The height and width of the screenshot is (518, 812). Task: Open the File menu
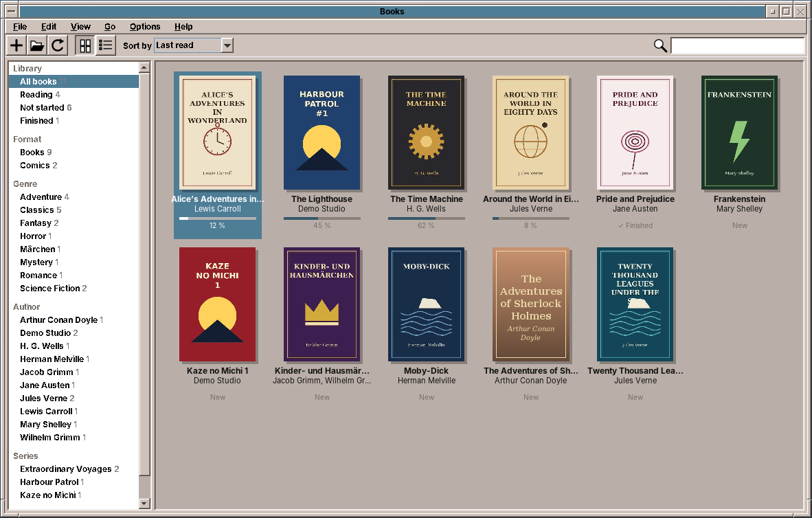click(20, 26)
